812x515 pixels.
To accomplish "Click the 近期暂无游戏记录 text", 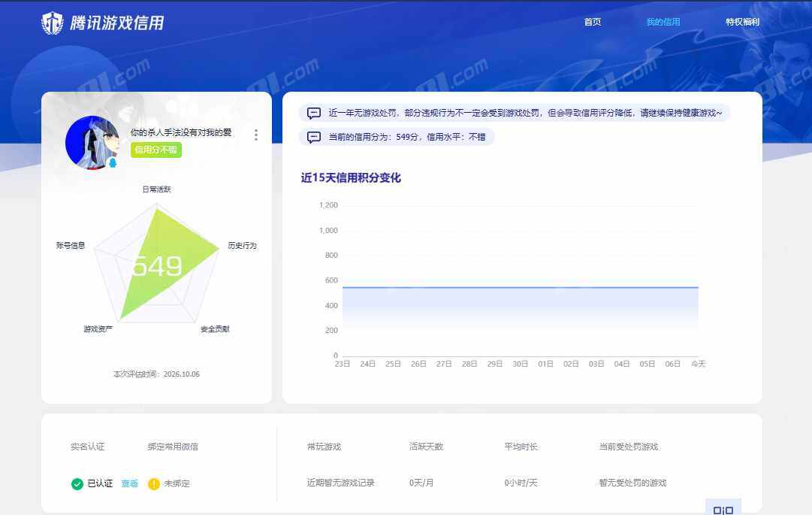I will click(x=341, y=483).
